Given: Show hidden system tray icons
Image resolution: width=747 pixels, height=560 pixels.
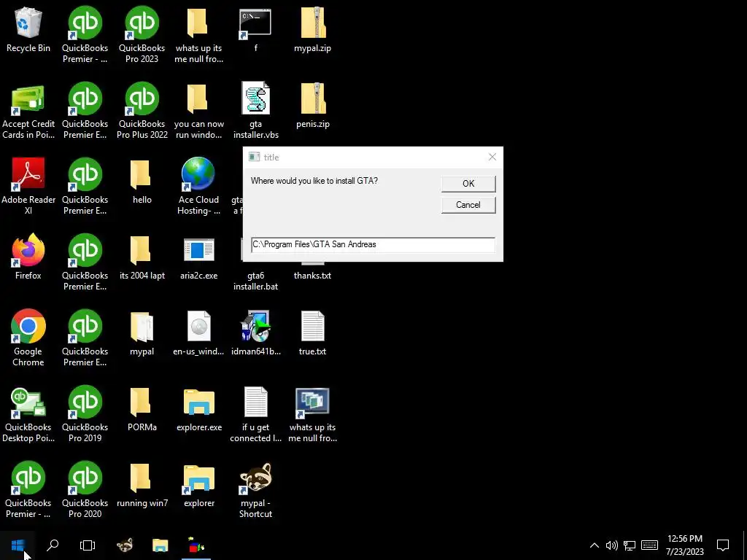Looking at the screenshot, I should 594,545.
